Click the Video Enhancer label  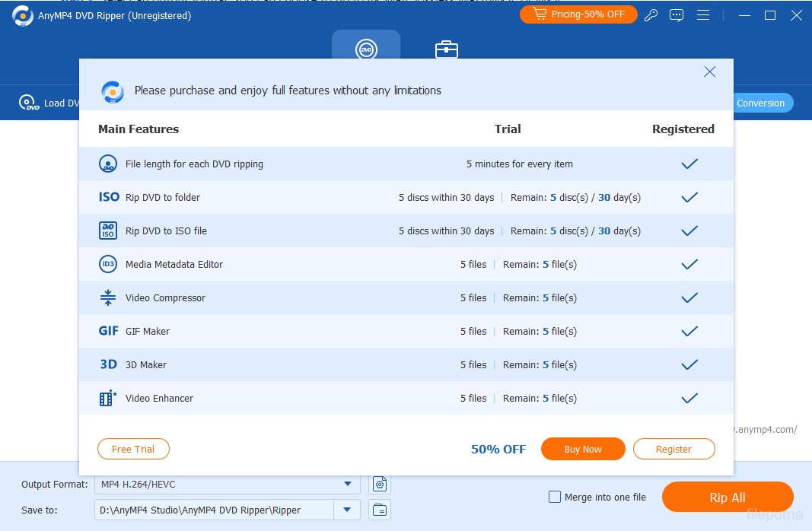click(x=159, y=398)
